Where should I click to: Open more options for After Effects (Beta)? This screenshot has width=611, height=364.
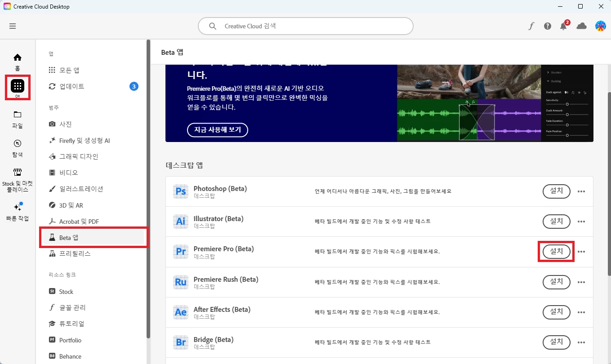coord(581,312)
